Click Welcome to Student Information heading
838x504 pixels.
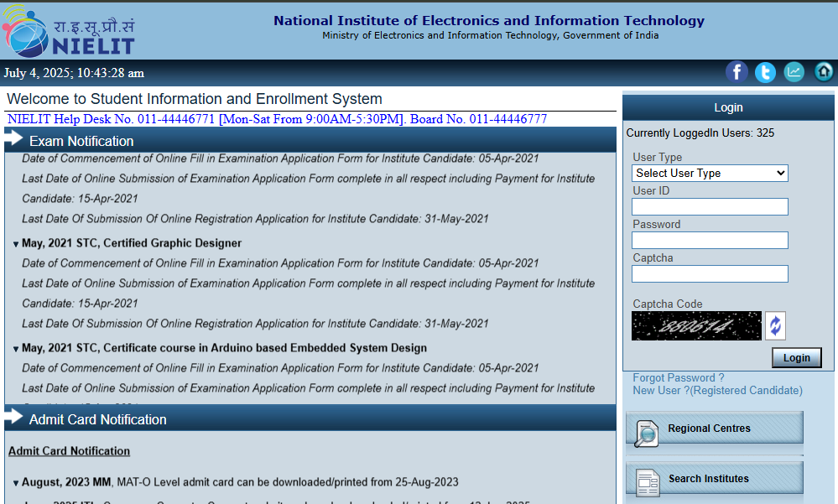point(195,99)
